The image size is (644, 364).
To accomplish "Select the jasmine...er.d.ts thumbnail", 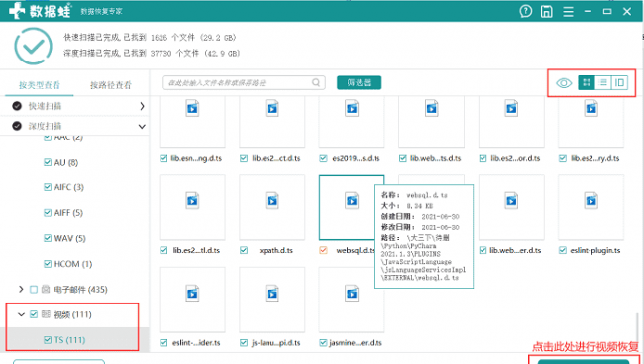I will [352, 300].
